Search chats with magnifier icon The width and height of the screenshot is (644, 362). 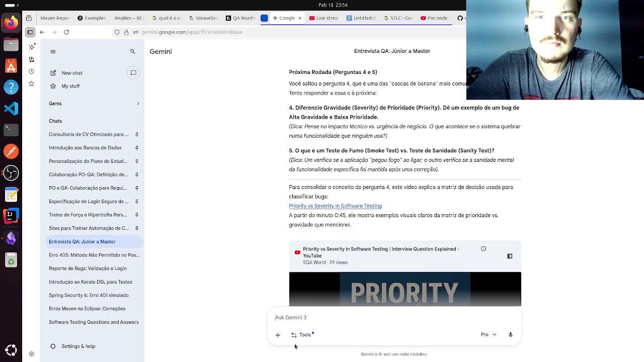(133, 51)
